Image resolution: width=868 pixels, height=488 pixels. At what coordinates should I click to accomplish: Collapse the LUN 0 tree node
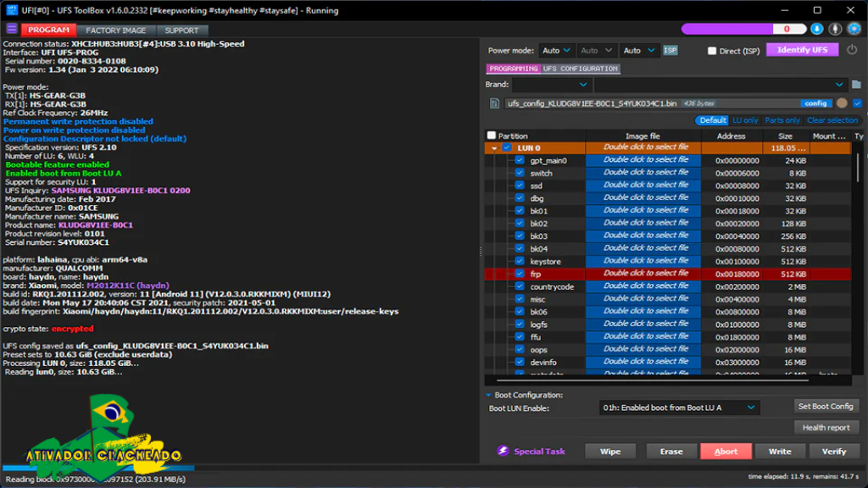[x=494, y=148]
